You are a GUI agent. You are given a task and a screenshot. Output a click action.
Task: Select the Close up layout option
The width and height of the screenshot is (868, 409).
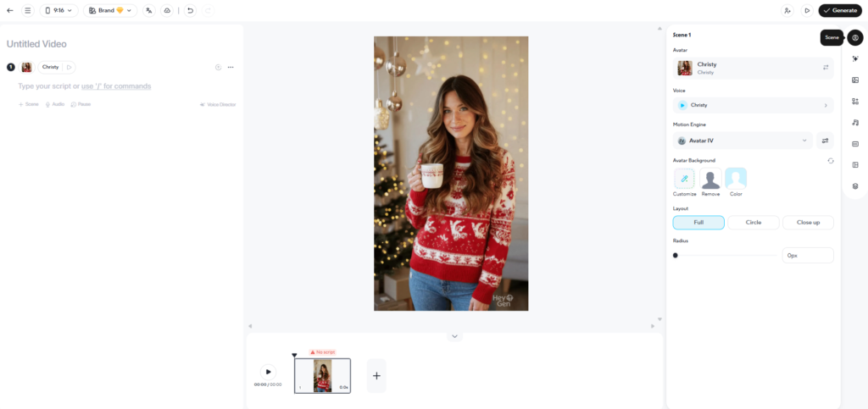(x=808, y=222)
